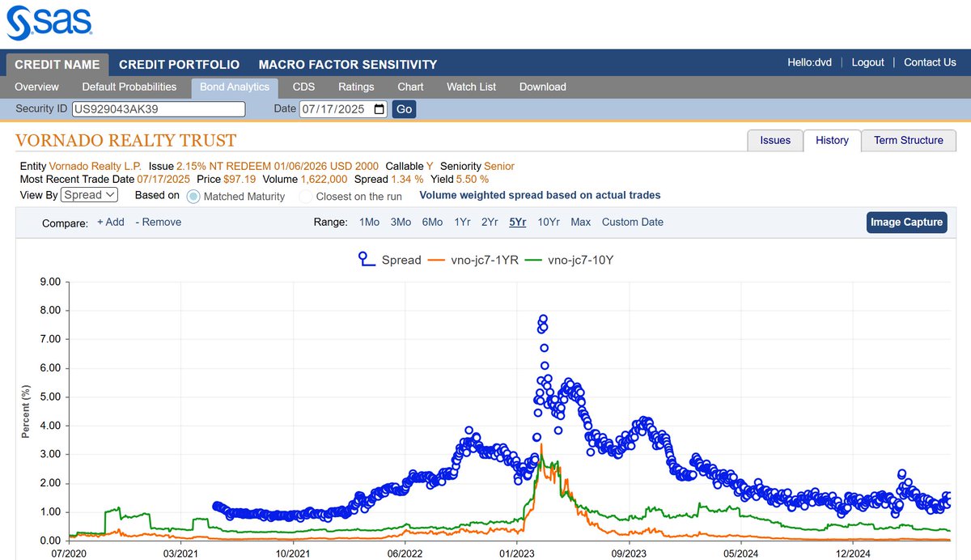Click the Seniority value Senior
Screen dimensions: 971x560
coord(499,166)
